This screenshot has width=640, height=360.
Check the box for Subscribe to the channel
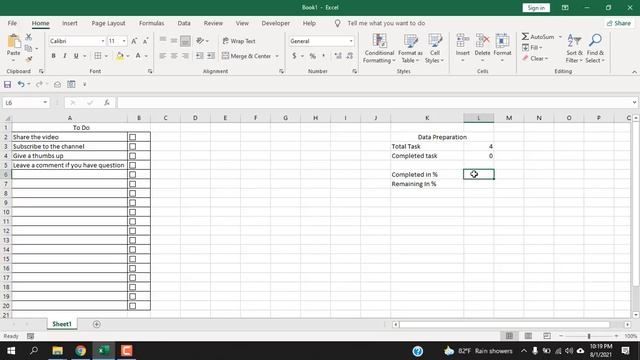point(133,147)
